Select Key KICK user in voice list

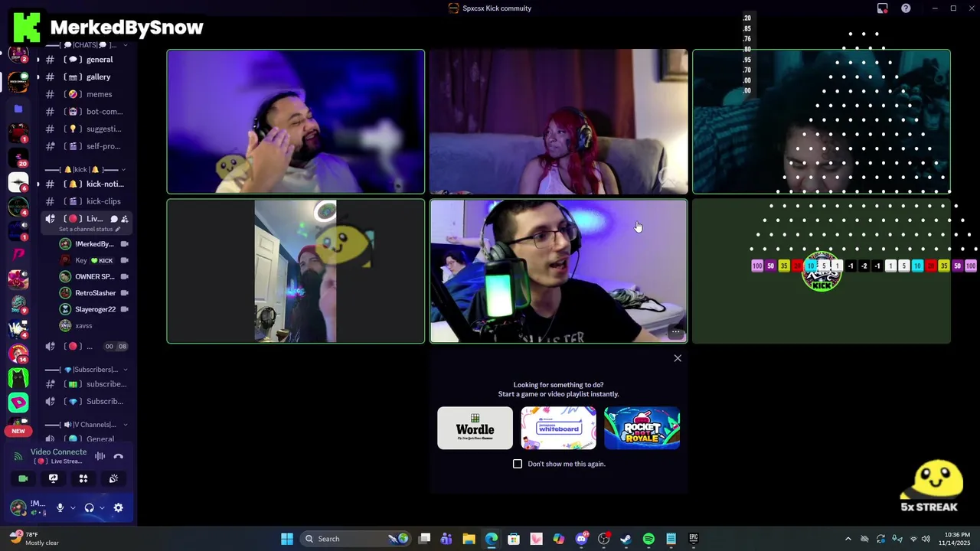pos(93,260)
